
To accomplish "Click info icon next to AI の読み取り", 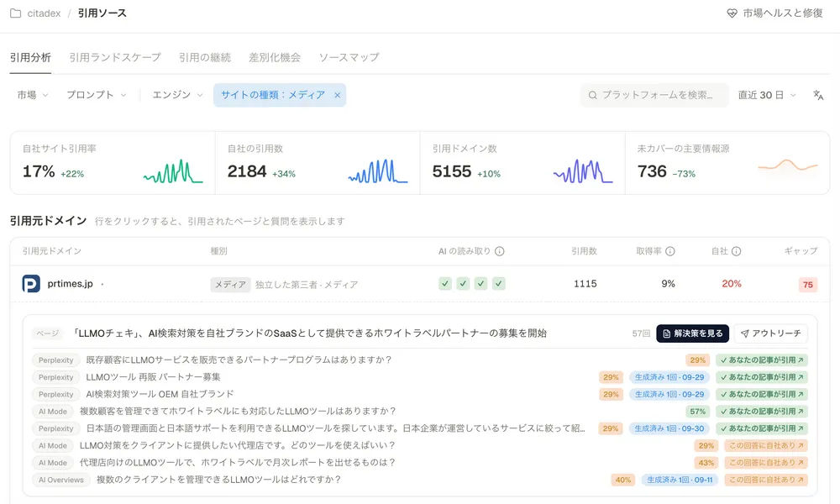I will tap(499, 251).
